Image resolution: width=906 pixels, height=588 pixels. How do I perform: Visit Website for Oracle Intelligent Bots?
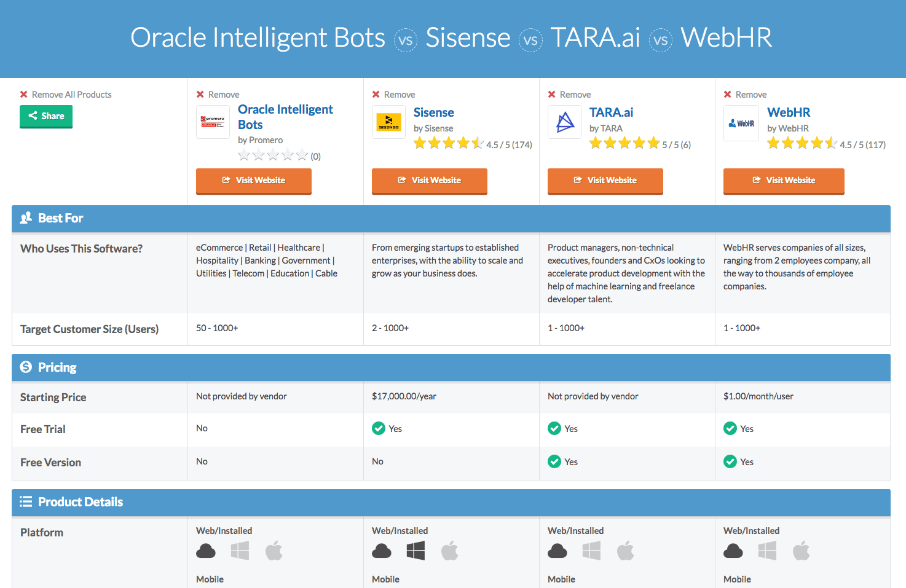point(254,181)
